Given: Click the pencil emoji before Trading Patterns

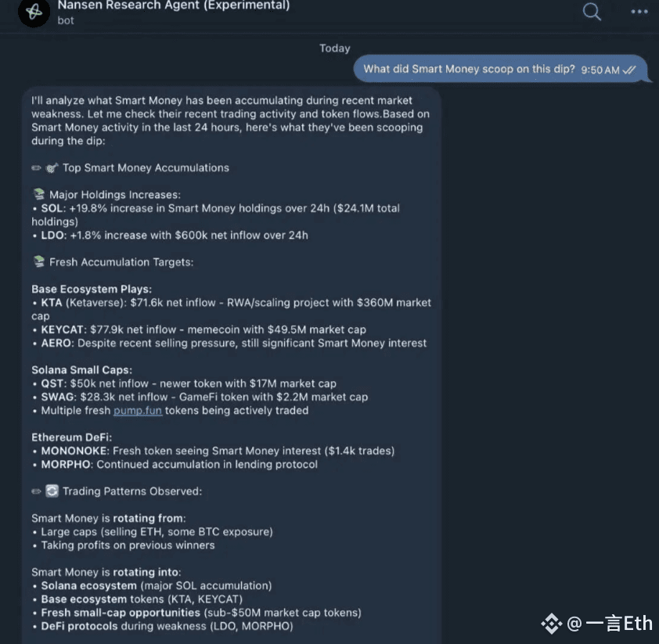Looking at the screenshot, I should point(36,491).
